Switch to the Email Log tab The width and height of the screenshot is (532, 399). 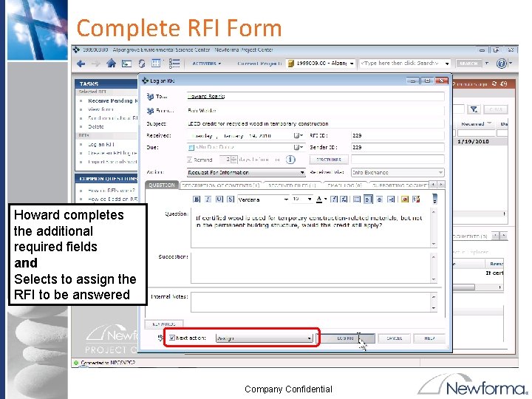coord(344,185)
